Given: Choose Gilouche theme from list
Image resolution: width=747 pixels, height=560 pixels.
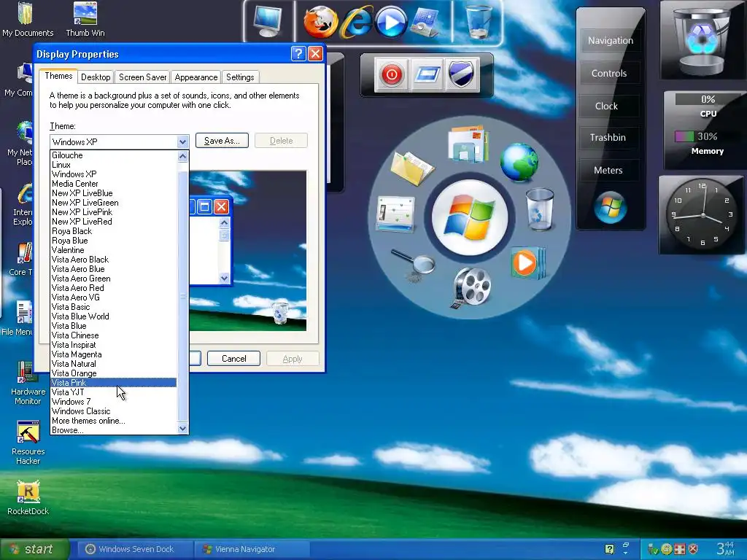Looking at the screenshot, I should [113, 155].
